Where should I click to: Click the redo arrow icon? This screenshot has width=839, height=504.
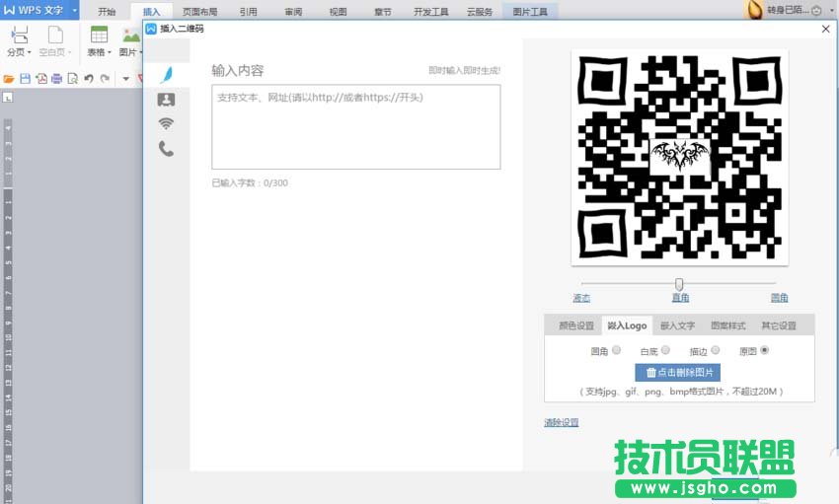point(105,79)
